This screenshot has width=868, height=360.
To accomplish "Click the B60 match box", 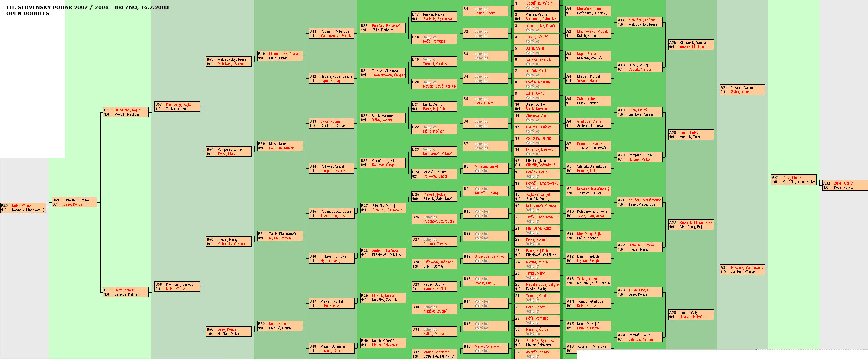I will tap(126, 292).
